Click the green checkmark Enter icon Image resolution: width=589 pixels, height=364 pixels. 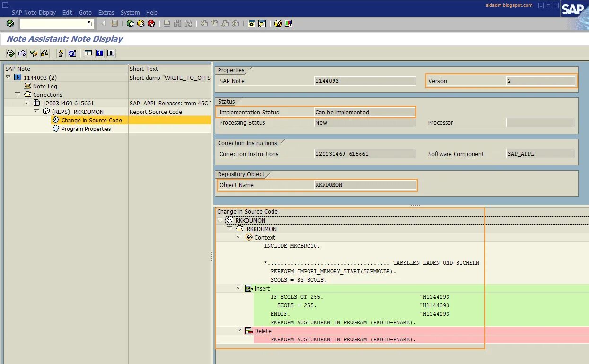pyautogui.click(x=10, y=24)
